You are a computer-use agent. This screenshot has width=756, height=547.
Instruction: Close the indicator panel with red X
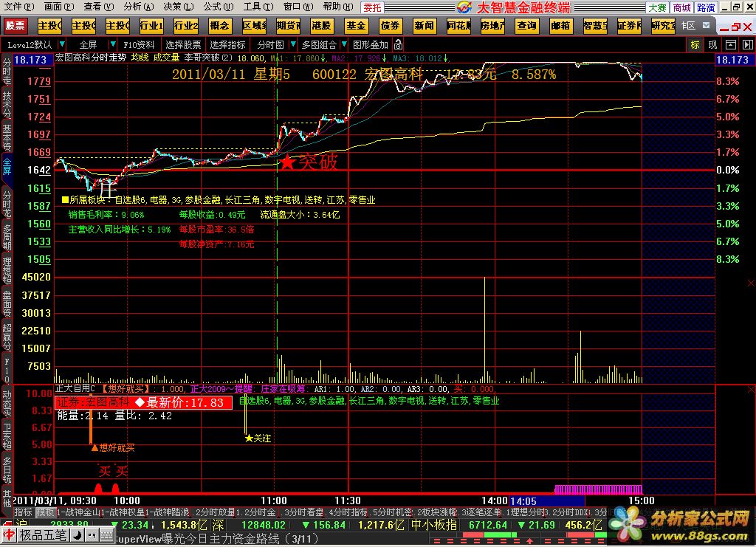tap(751, 389)
